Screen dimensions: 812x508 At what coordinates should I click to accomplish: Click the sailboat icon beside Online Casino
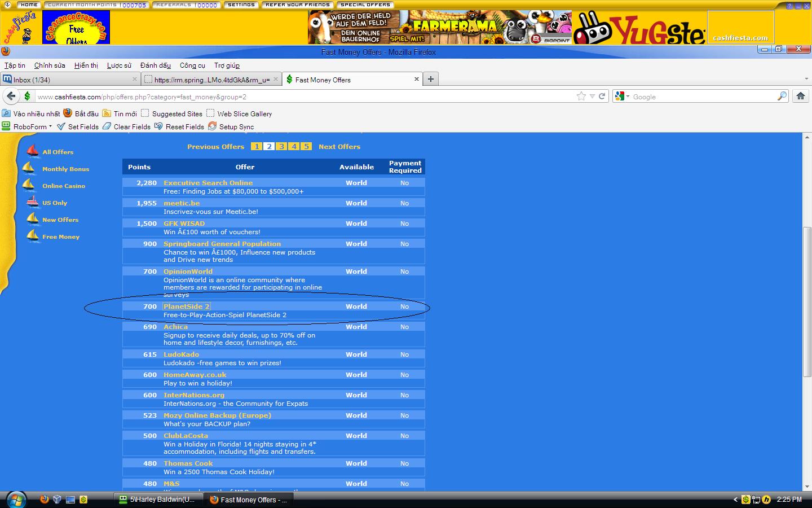(29, 185)
